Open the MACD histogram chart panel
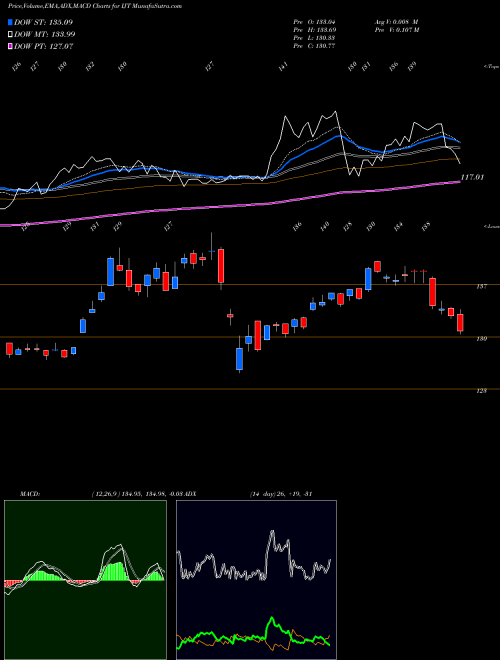This screenshot has width=500, height=660. click(x=85, y=580)
